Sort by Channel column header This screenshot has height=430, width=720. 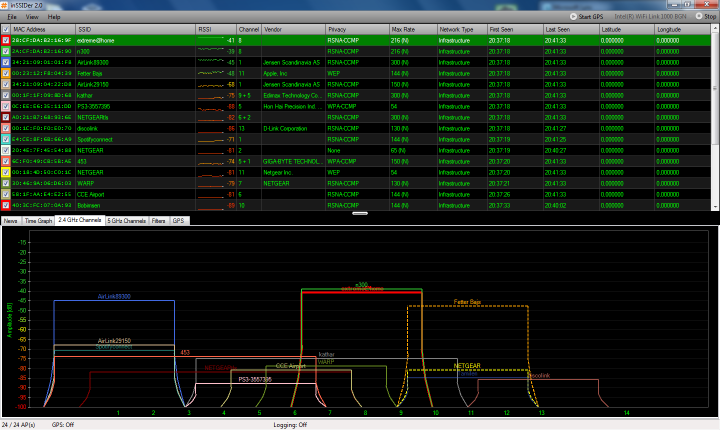pyautogui.click(x=249, y=29)
